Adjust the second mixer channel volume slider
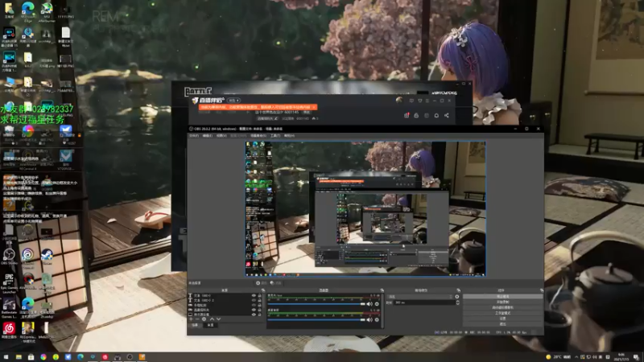 (x=316, y=319)
